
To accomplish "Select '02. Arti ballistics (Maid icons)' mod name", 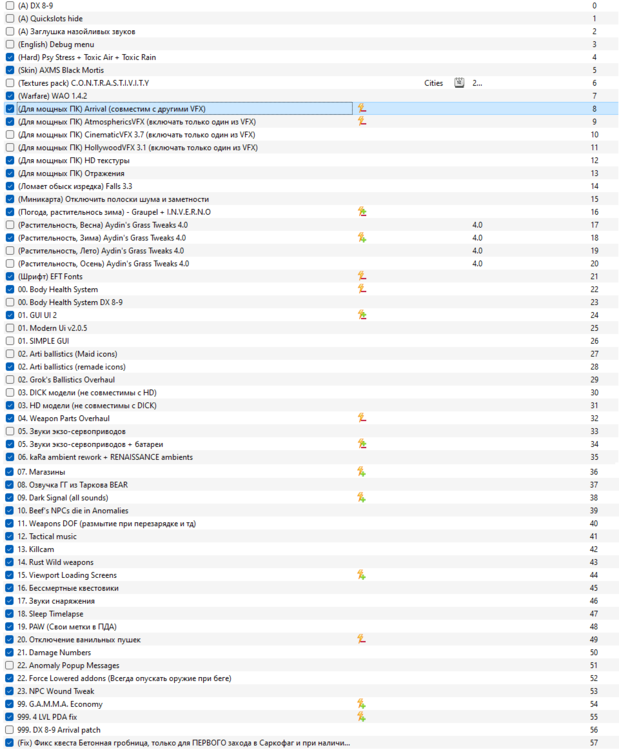I will pyautogui.click(x=67, y=354).
